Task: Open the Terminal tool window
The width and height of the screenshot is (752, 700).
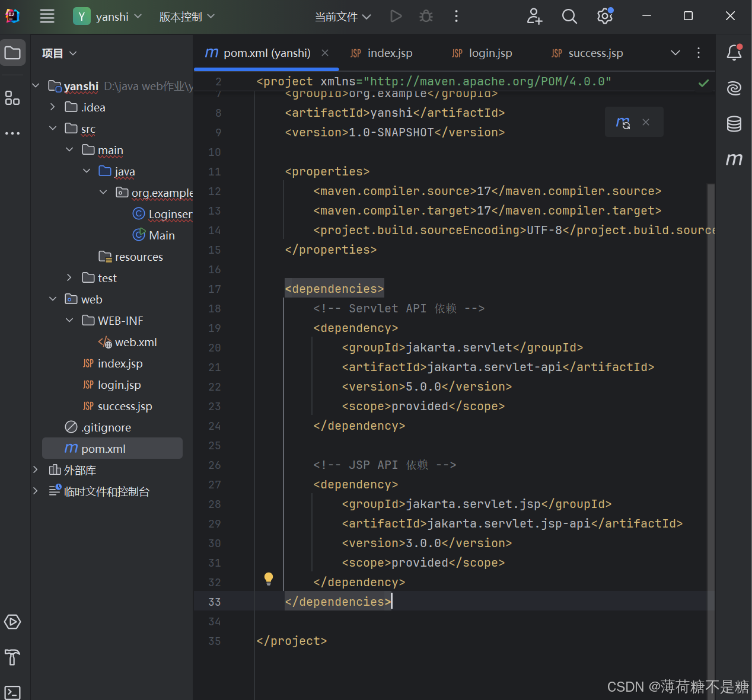Action: coord(12,692)
